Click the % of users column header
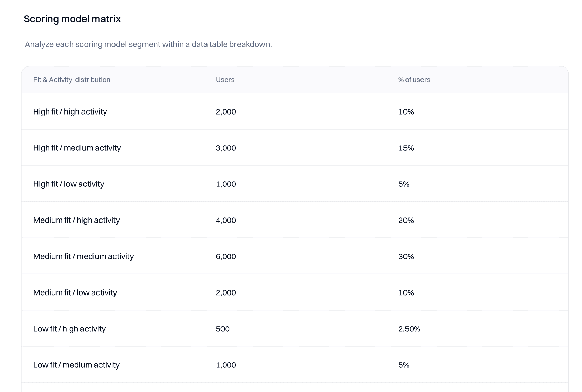Screen dimensions: 582x392 point(413,80)
